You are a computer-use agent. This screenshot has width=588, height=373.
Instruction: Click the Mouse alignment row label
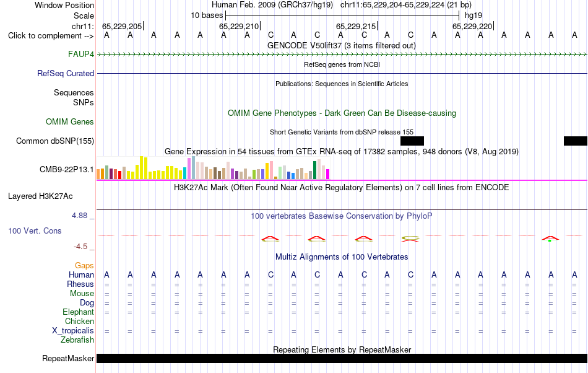[82, 294]
